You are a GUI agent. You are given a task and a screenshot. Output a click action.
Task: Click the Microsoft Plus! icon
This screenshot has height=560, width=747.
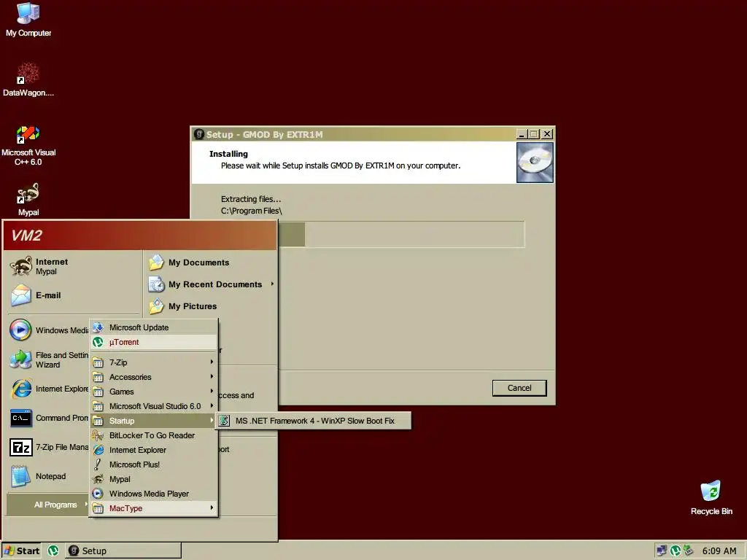click(98, 464)
